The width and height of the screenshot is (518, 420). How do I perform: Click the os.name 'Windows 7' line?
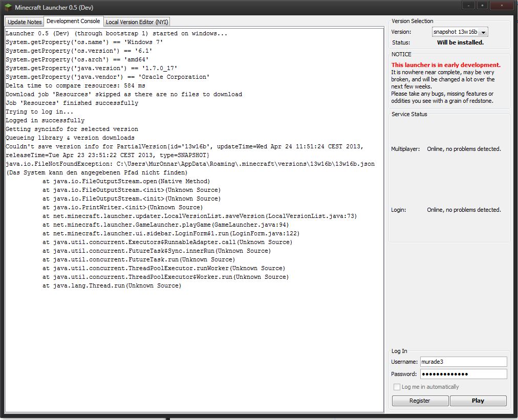[84, 42]
